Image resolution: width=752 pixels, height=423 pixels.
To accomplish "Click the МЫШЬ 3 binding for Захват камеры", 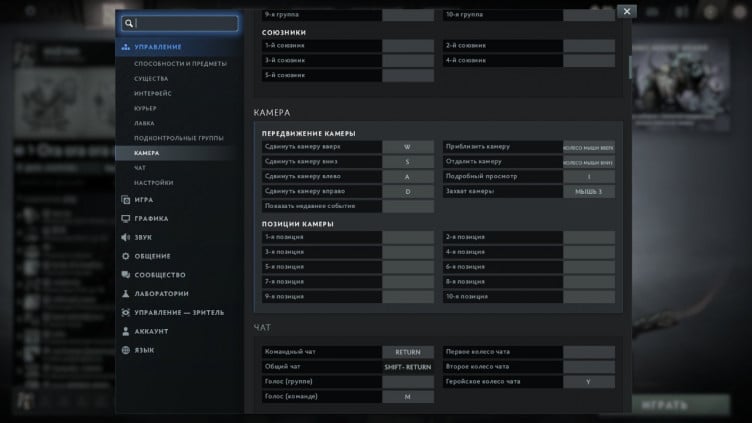I will click(588, 191).
